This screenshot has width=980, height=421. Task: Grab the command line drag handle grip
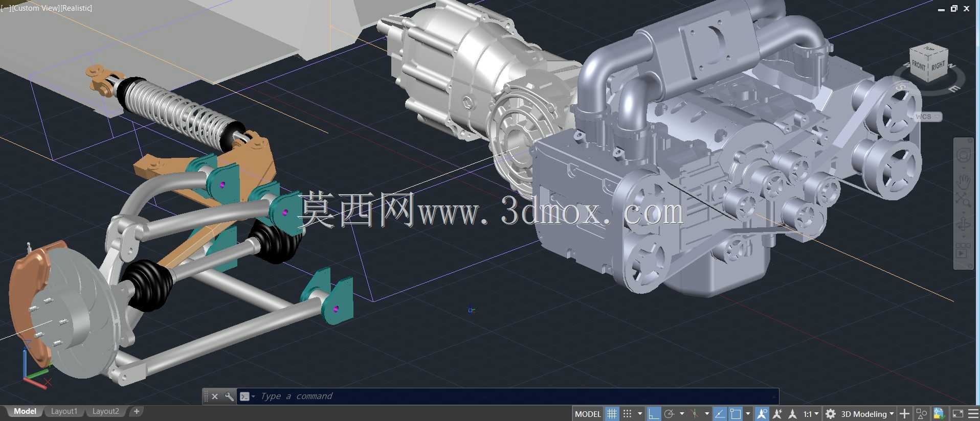206,396
